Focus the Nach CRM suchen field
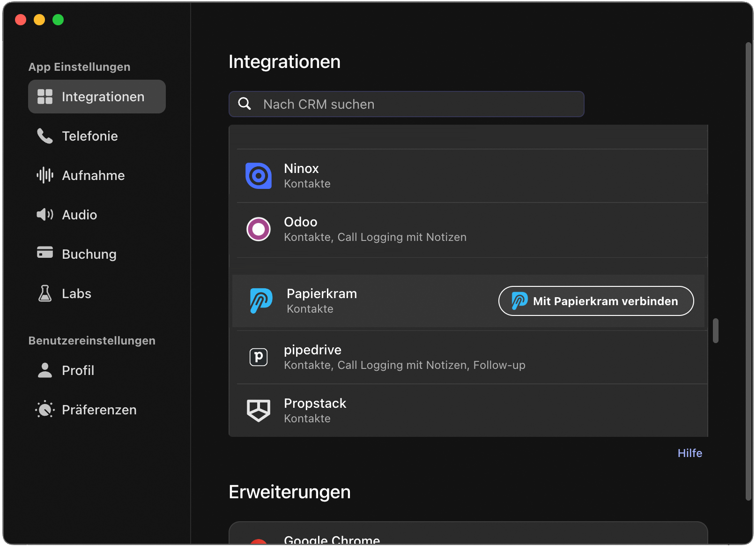 coord(406,104)
